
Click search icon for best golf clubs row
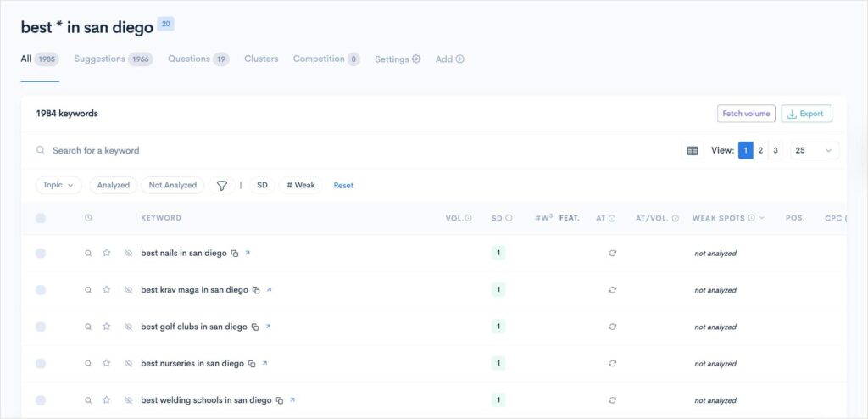[88, 327]
